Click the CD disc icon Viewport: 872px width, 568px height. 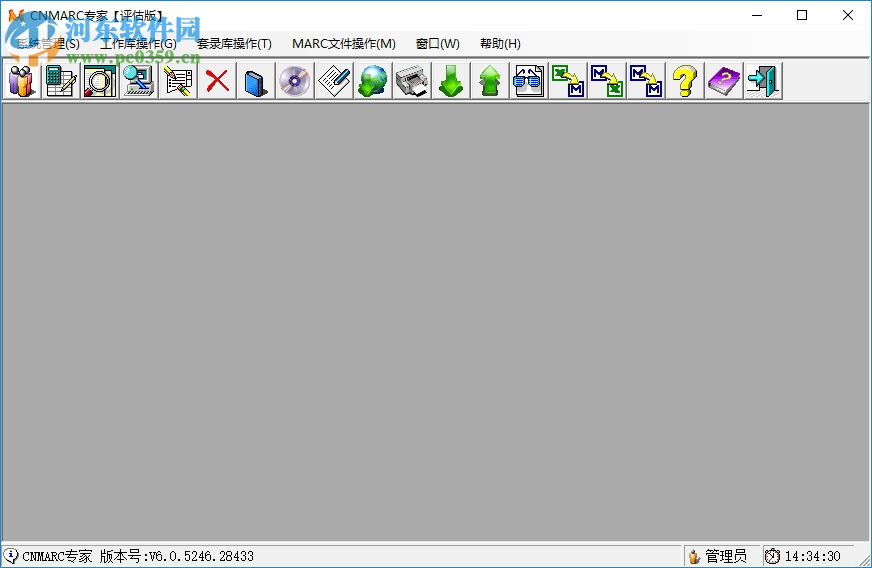click(x=295, y=81)
